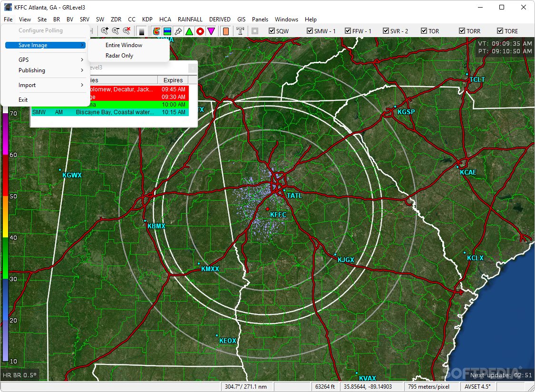This screenshot has width=535, height=392.
Task: Toggle the FFW - 1 checkbox
Action: coord(348,31)
